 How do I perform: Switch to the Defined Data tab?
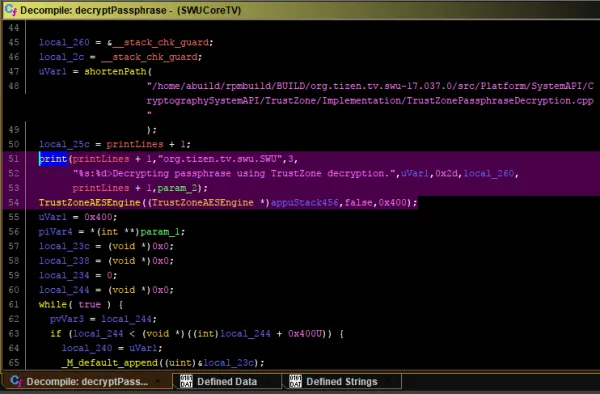click(x=227, y=381)
